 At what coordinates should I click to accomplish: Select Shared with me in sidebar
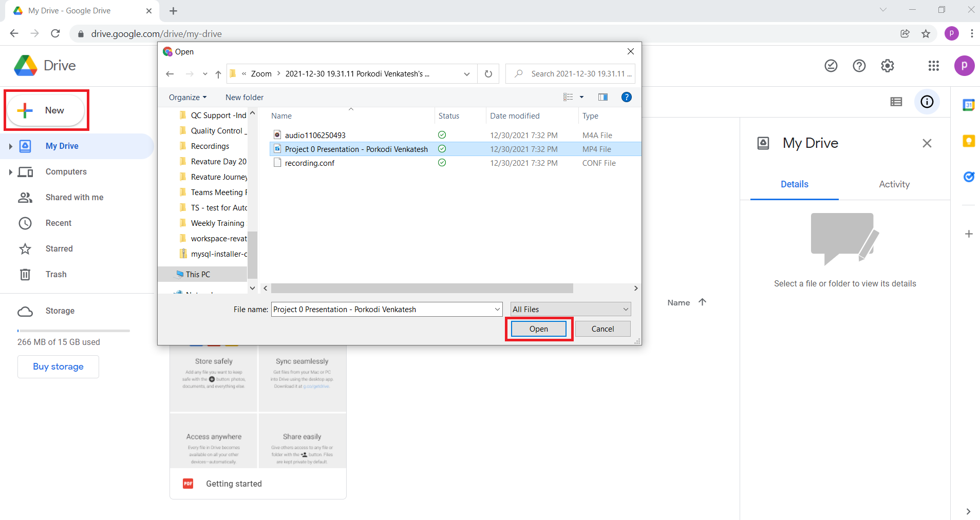74,197
